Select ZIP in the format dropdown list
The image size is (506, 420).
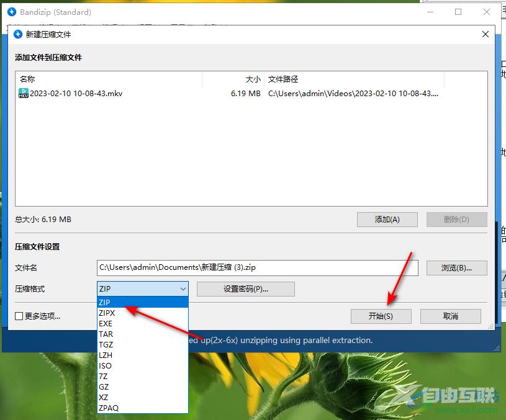pyautogui.click(x=142, y=302)
